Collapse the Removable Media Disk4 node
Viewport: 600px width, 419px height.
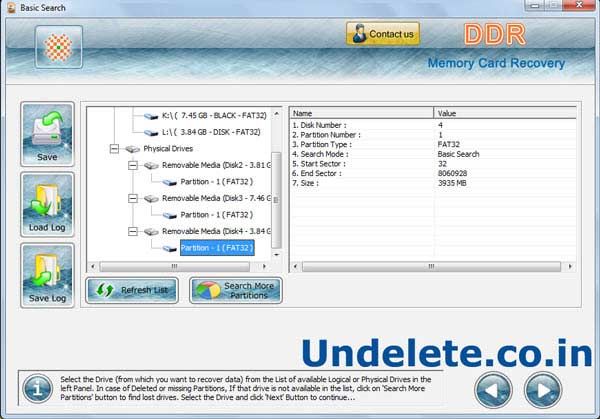(133, 232)
